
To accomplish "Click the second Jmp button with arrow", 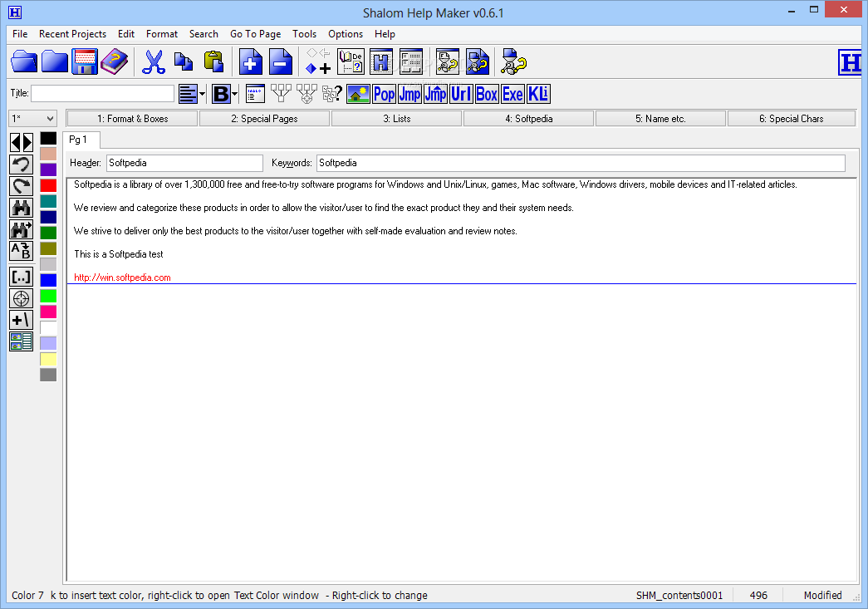I will [x=435, y=94].
